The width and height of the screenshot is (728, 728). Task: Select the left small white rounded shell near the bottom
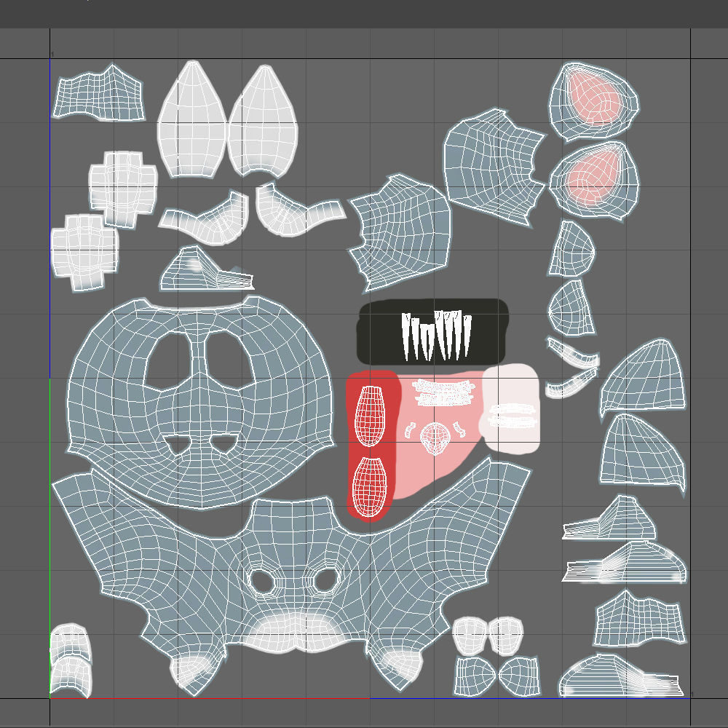pyautogui.click(x=470, y=635)
